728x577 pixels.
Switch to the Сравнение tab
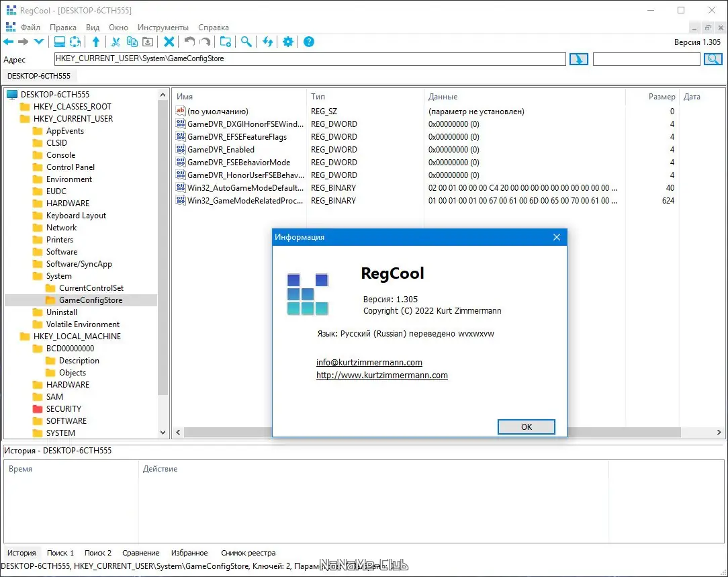[x=140, y=553]
